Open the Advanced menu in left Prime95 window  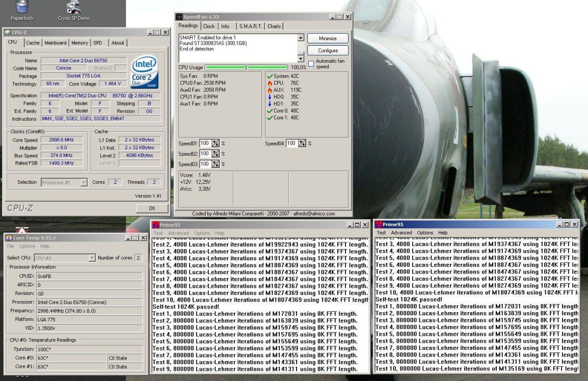[x=178, y=233]
